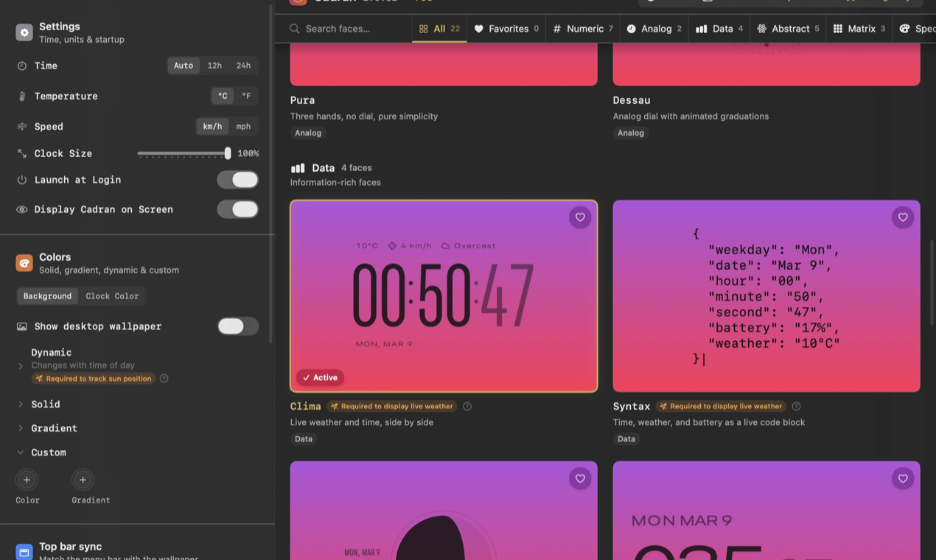The image size is (936, 560).
Task: Choose °C temperature unit
Action: tap(223, 96)
